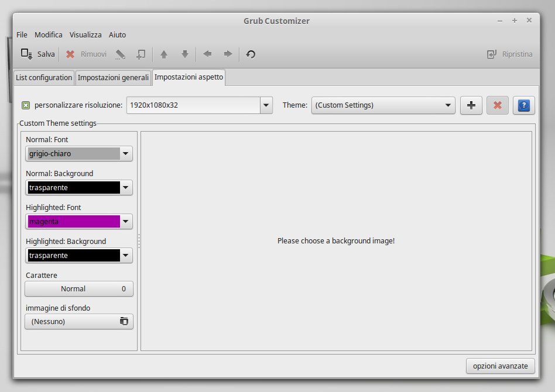Click the left arrow toolbar icon

click(x=207, y=54)
